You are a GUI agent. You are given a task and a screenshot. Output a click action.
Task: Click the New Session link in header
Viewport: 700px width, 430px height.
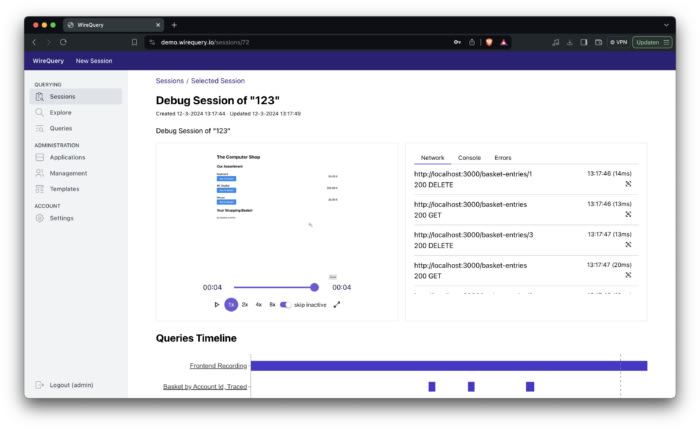(x=94, y=61)
